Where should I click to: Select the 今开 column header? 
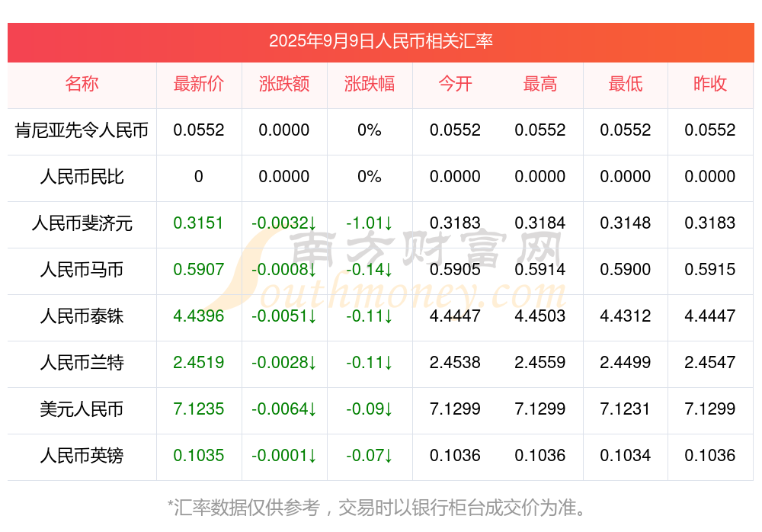coord(455,84)
